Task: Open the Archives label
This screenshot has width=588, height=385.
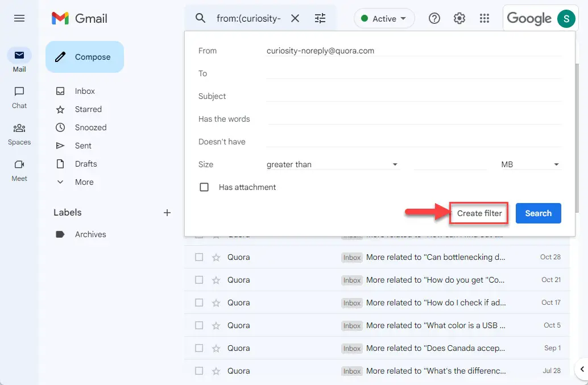Action: click(x=90, y=234)
